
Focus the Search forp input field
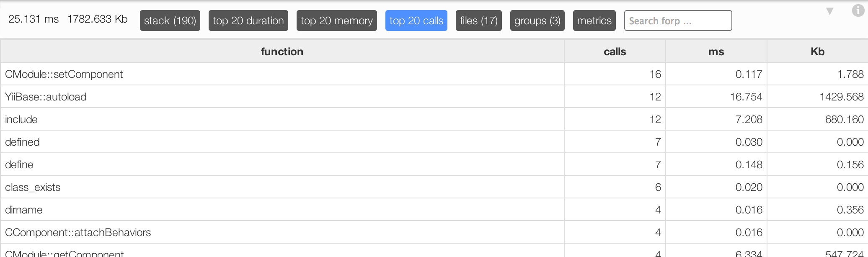678,21
